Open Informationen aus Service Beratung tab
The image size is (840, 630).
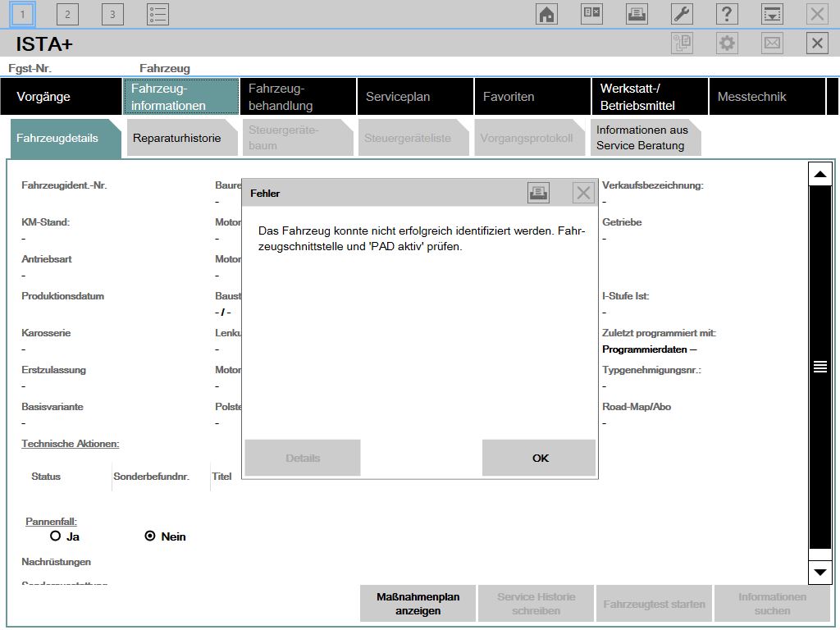(646, 138)
